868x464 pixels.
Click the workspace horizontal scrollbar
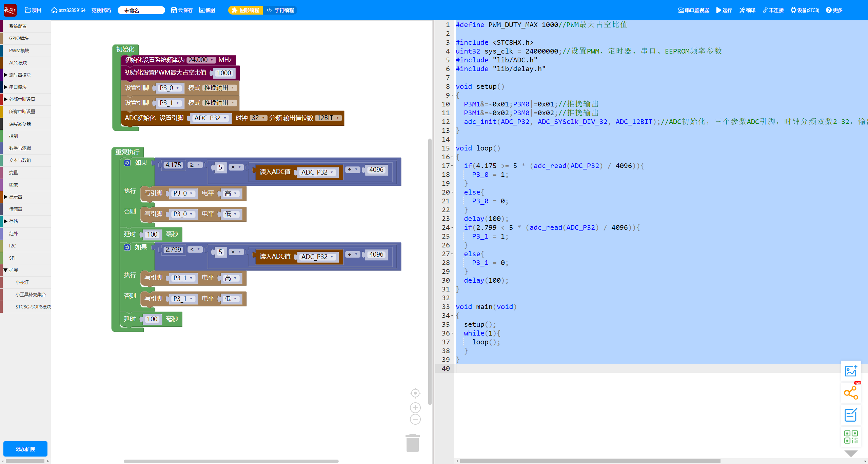click(x=231, y=461)
